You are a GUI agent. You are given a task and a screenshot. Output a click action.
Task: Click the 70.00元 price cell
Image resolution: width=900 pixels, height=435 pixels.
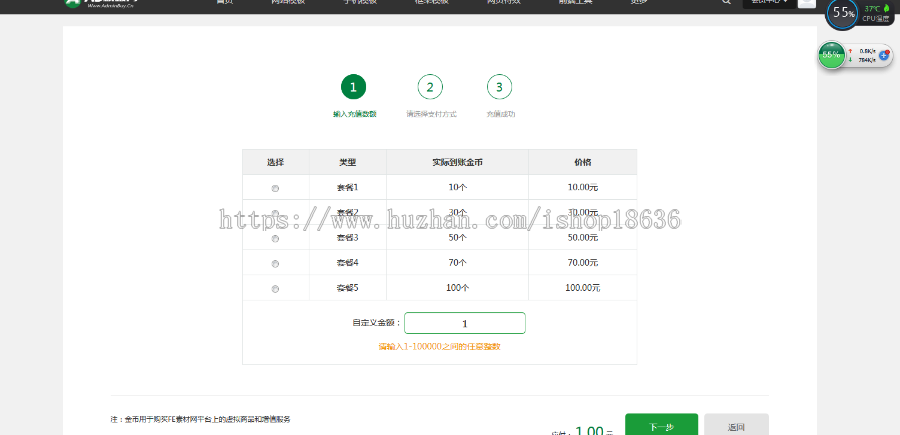(583, 263)
